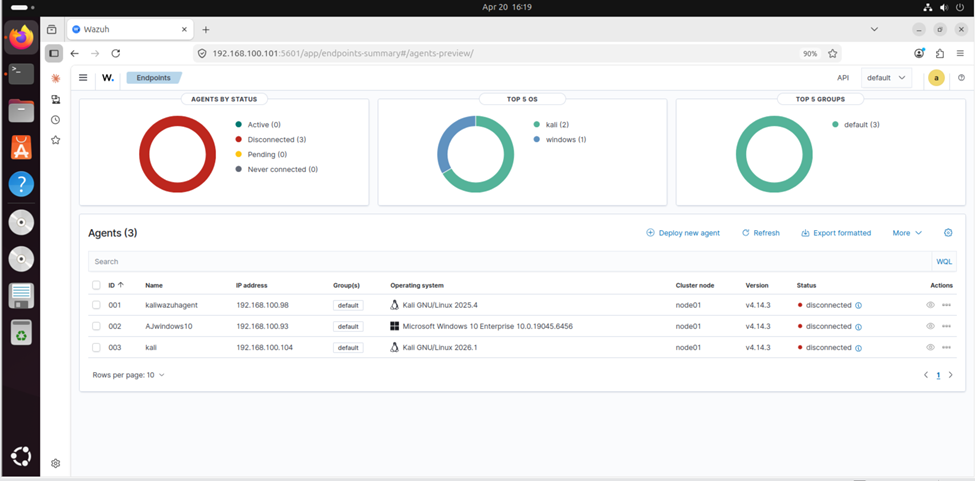This screenshot has height=481, width=975.
Task: Open the table settings gear icon
Action: click(x=948, y=232)
